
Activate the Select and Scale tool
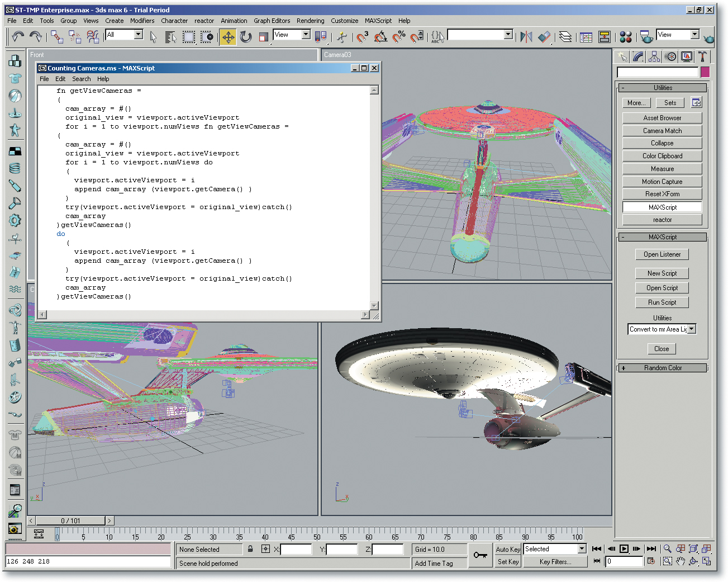(264, 37)
